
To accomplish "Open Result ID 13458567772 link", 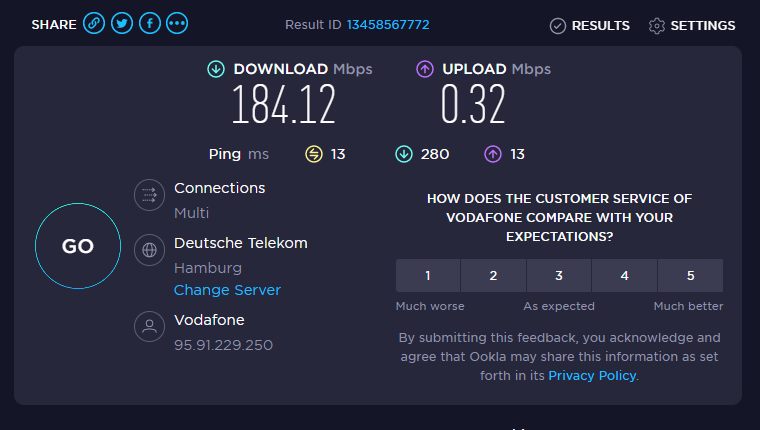I will click(x=388, y=25).
